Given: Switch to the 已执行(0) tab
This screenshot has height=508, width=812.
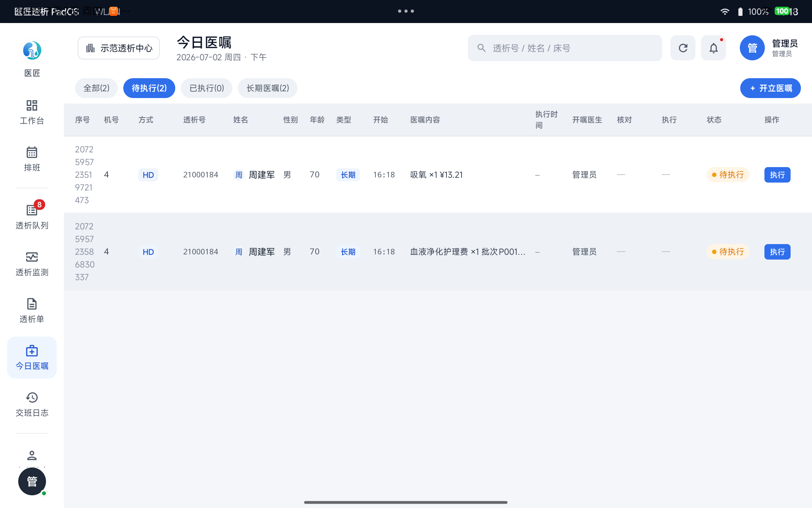Looking at the screenshot, I should click(x=207, y=88).
